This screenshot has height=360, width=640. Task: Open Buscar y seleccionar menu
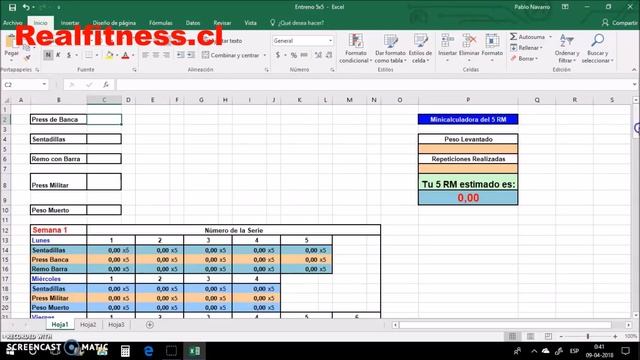597,49
